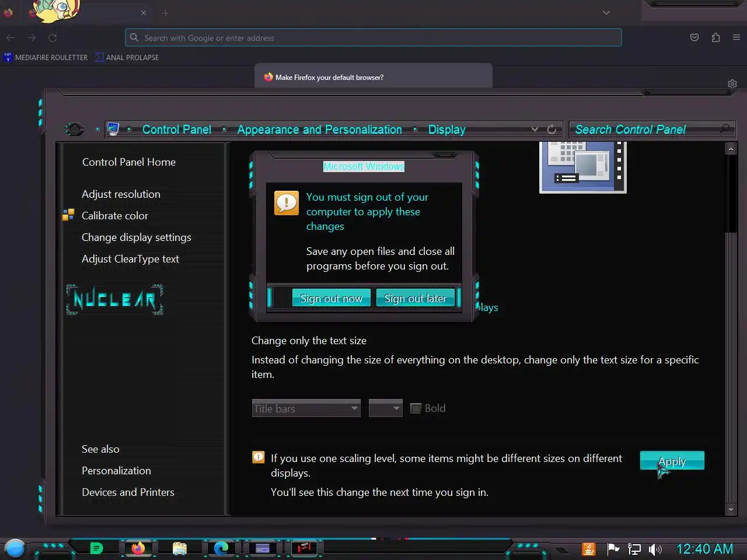Click the Make Firefox your default browser prompt
The width and height of the screenshot is (747, 560).
click(373, 77)
